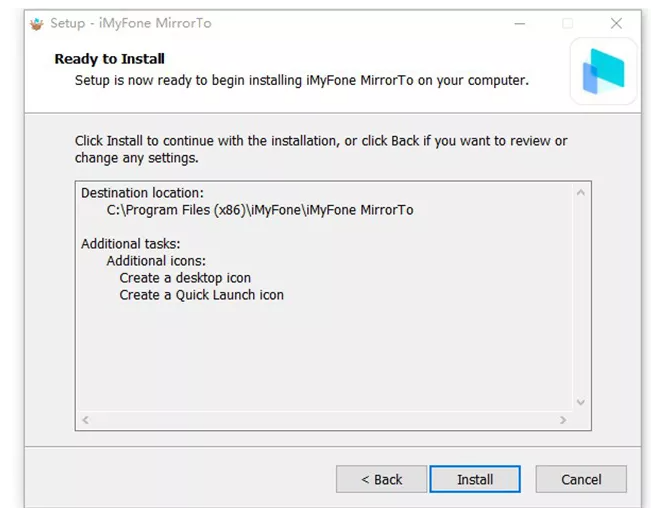Image resolution: width=651 pixels, height=515 pixels.
Task: Select the "Additional tasks:" line
Action: (130, 243)
